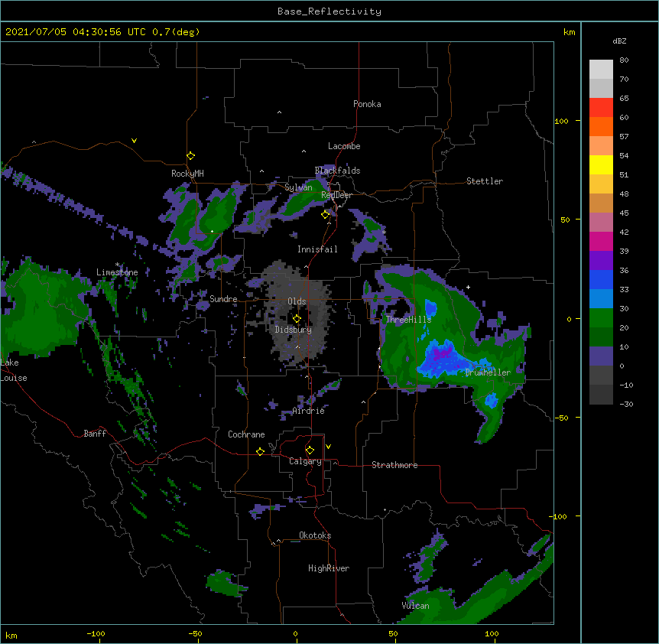Select the yellow v marker northwest of RockyMH
This screenshot has height=644, width=659.
tap(134, 141)
